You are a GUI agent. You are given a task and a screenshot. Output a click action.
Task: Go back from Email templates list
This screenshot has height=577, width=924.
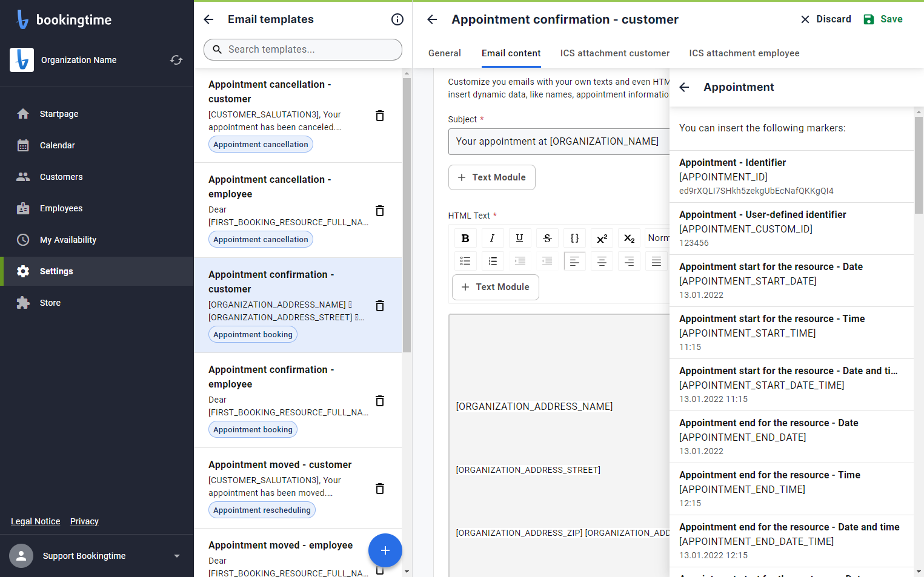click(209, 19)
